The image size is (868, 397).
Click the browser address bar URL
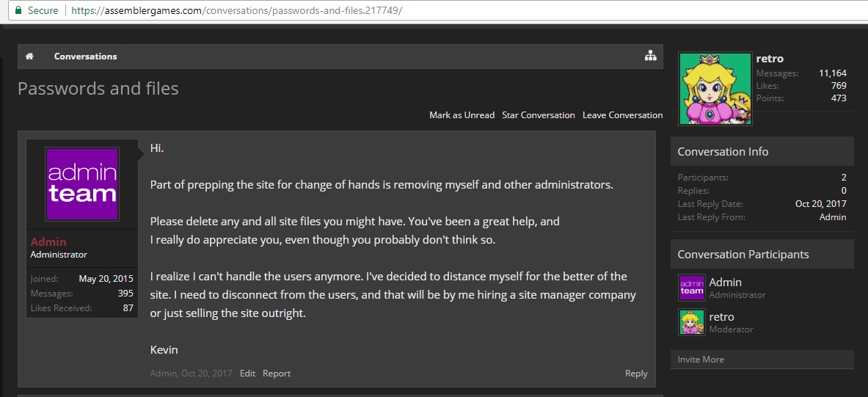click(236, 10)
